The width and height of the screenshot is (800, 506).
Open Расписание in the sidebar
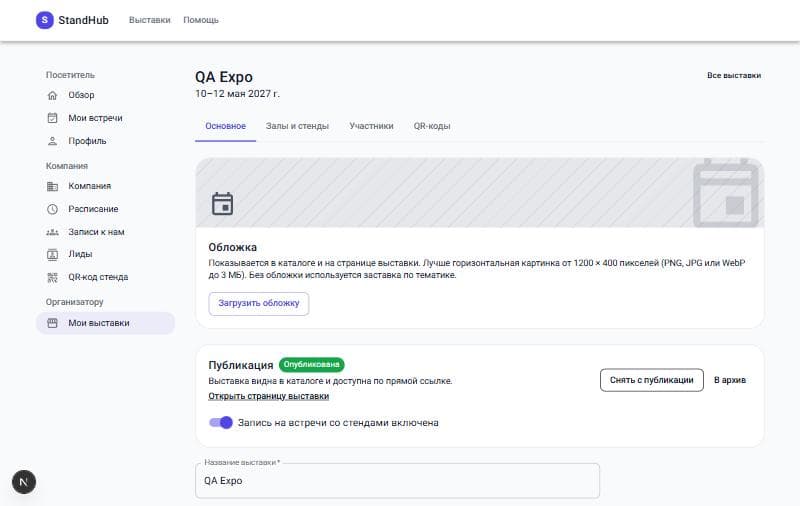105,209
